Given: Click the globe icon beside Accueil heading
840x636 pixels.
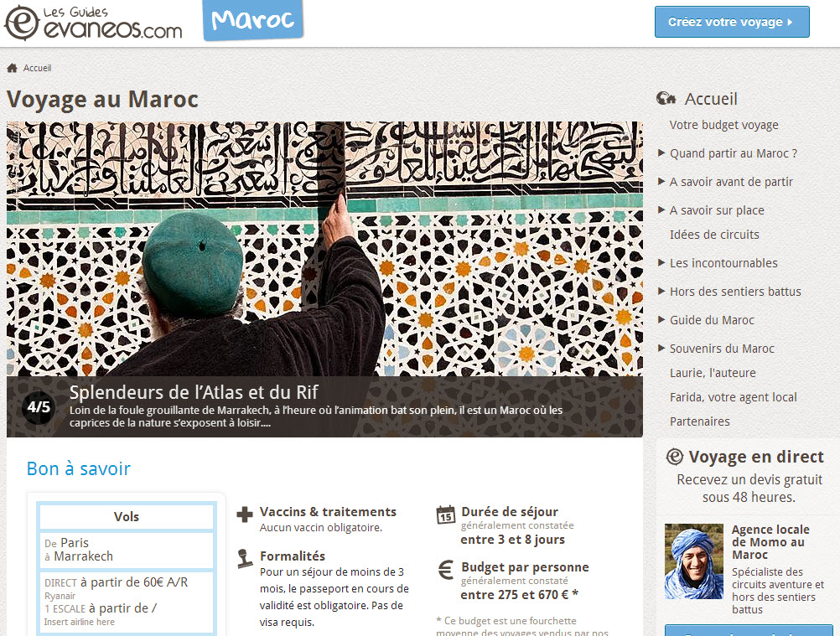Looking at the screenshot, I should [x=666, y=99].
